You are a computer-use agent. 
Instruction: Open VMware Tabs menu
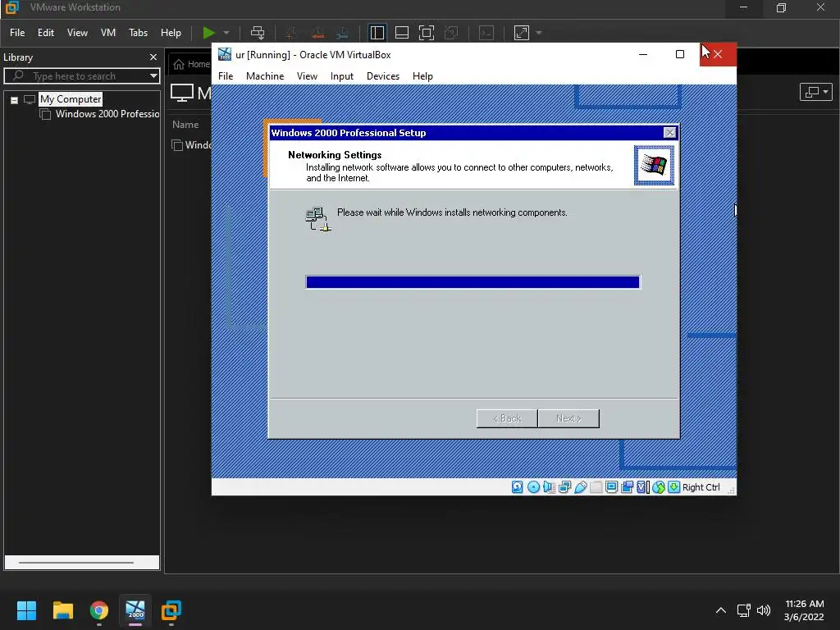(x=138, y=33)
